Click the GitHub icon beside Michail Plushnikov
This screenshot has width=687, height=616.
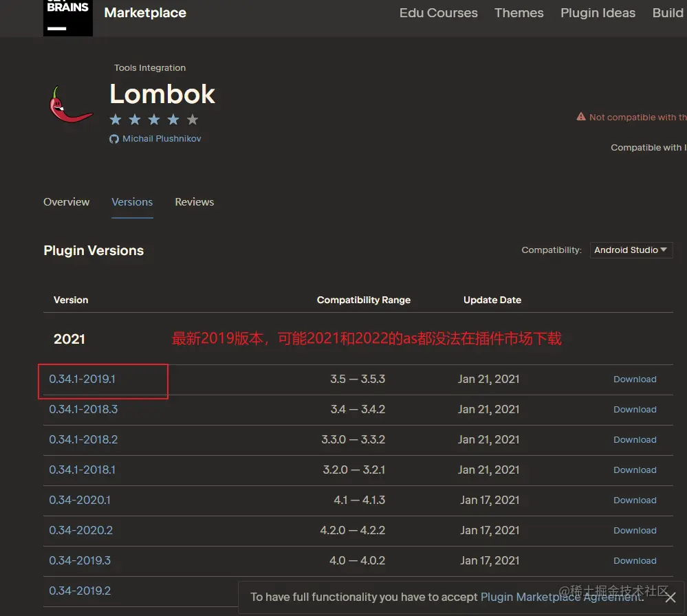tap(114, 139)
